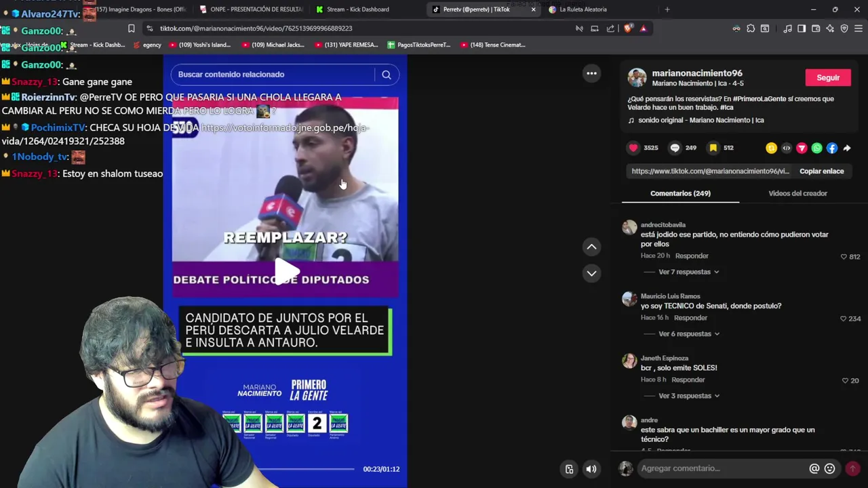This screenshot has width=868, height=488.
Task: Switch to ONPE Presentación de Resultados tab
Action: (252, 9)
